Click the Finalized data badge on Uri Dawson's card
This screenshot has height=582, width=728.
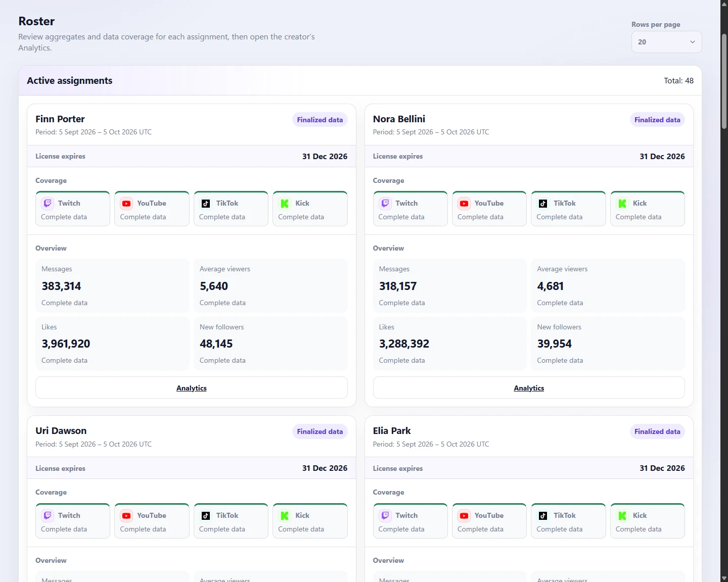pos(320,431)
